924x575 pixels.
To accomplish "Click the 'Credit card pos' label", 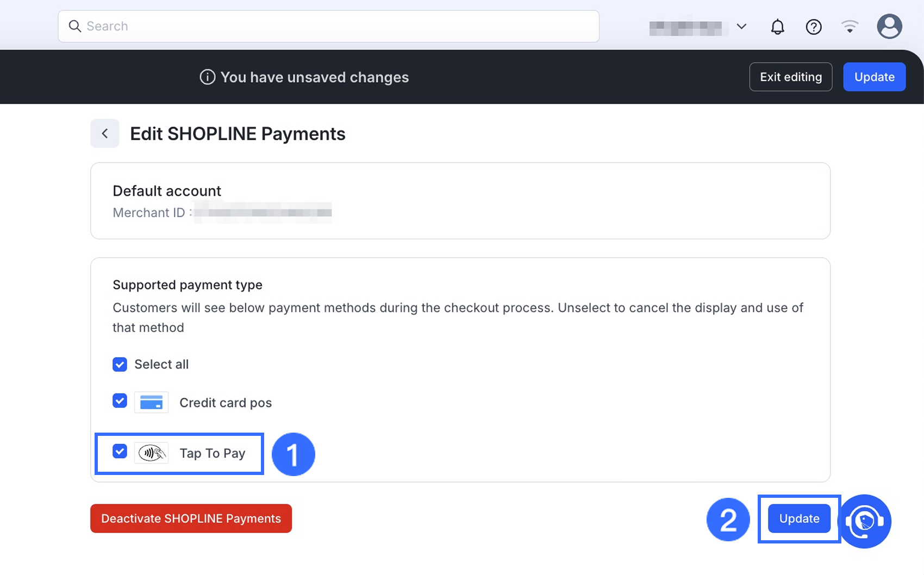I will point(226,403).
